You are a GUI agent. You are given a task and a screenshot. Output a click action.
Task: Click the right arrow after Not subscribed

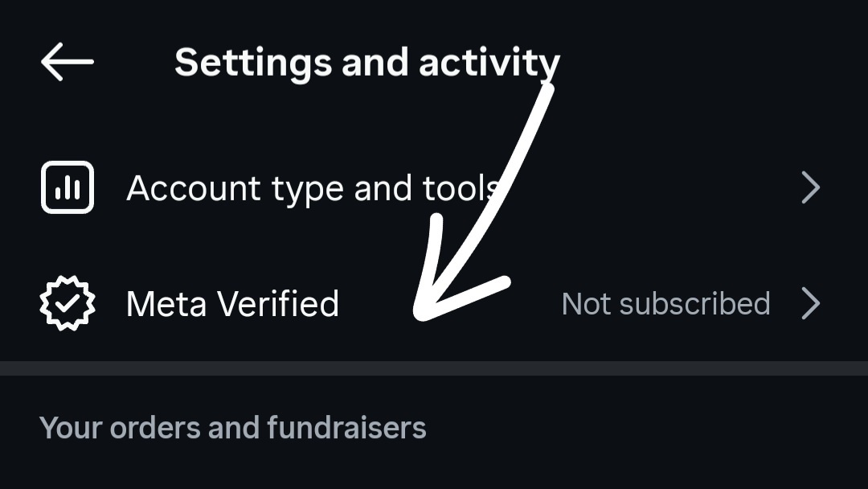click(810, 303)
